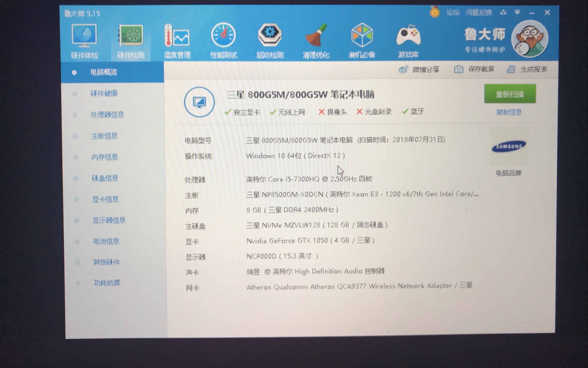This screenshot has width=588, height=368.
Task: Open the title bar dropdown menu arrow
Action: pyautogui.click(x=517, y=12)
